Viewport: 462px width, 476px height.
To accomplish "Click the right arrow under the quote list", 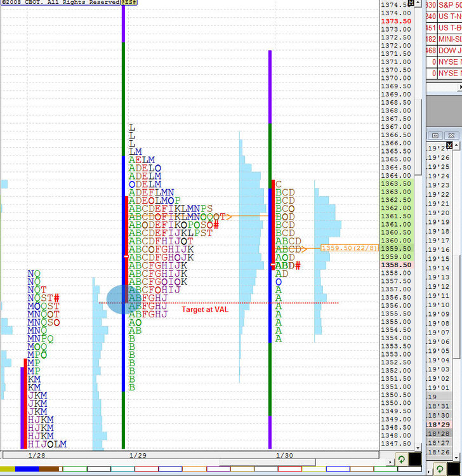I will 460,87.
